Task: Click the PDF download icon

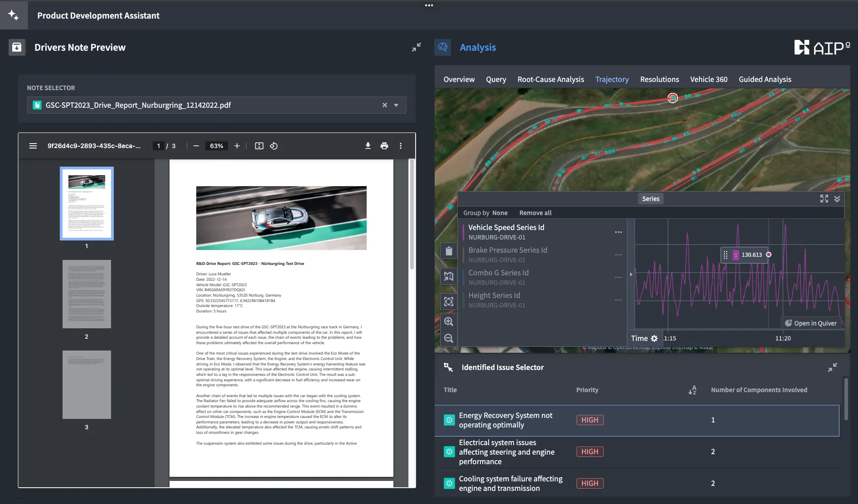Action: (368, 146)
